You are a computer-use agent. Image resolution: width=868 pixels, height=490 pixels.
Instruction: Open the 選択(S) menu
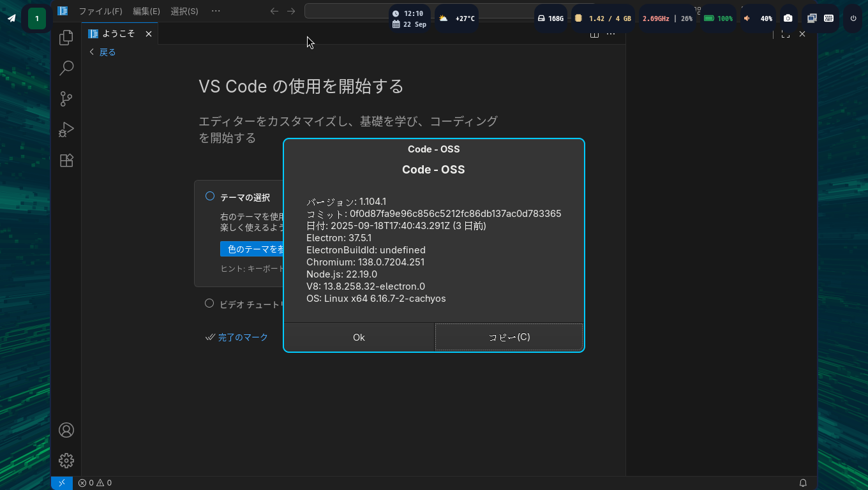184,11
